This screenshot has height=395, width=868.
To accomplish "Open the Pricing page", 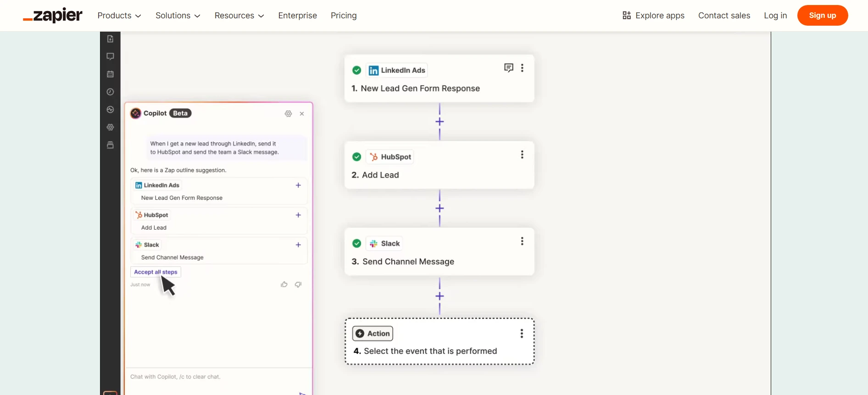I will pos(344,16).
